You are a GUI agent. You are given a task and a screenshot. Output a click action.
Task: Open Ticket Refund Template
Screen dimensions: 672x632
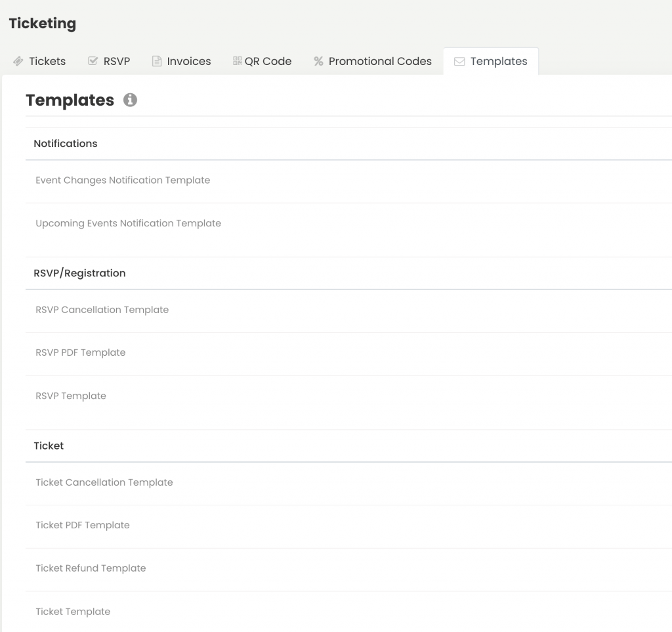tap(349, 570)
